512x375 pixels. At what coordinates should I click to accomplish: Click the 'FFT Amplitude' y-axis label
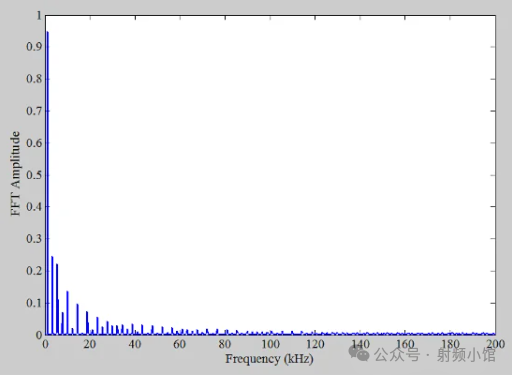click(x=15, y=173)
